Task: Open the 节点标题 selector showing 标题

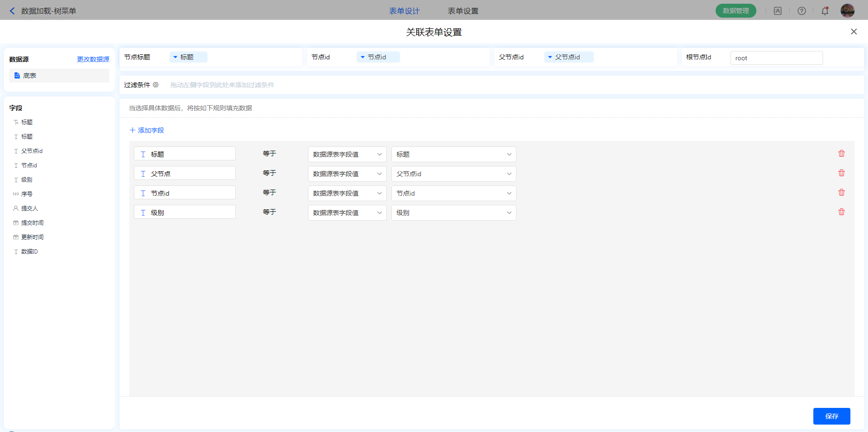Action: coord(188,57)
